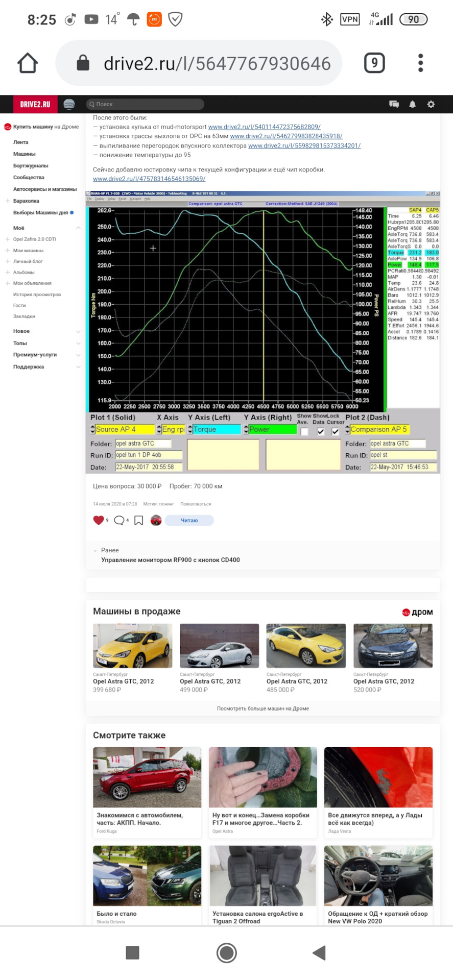This screenshot has width=453, height=980.
Task: Open Закладки in sidebar
Action: point(24,316)
